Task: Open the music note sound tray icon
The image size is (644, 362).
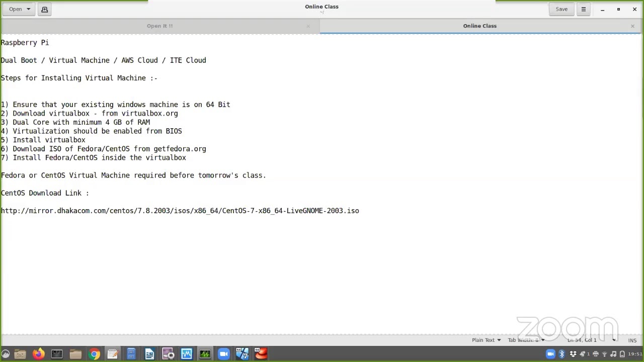Action: tap(613, 354)
